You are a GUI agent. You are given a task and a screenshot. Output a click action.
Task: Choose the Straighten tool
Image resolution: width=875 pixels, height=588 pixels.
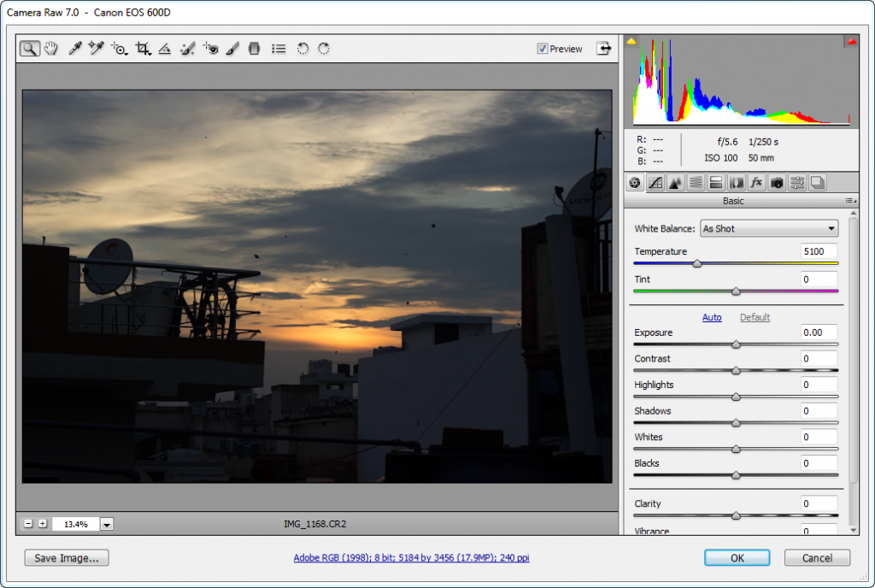click(165, 49)
